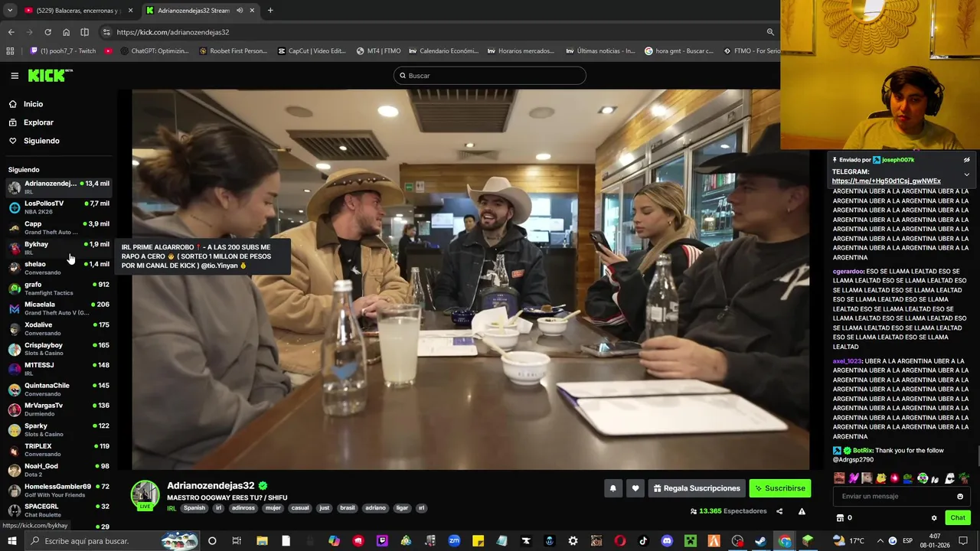Open pooh7_7 Twitch bookmark
This screenshot has height=551, width=980.
pyautogui.click(x=63, y=51)
